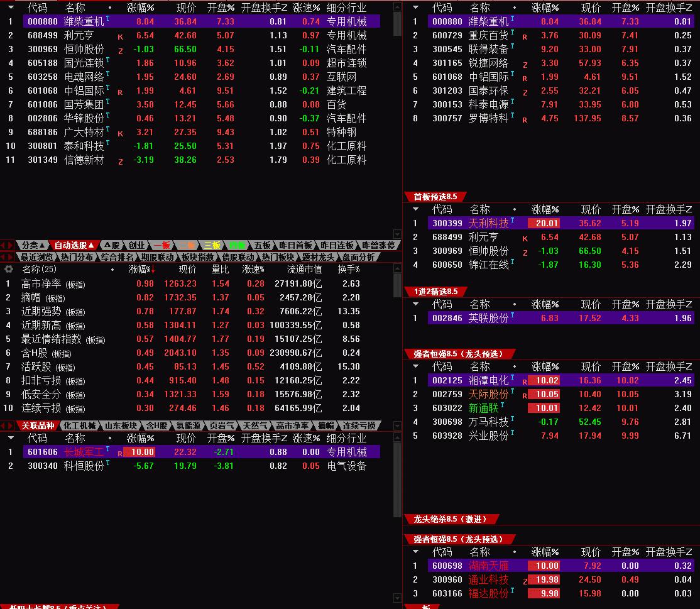The height and width of the screenshot is (609, 700).
Task: Click the T marker next to 潍柴重机 in top-left list
Action: pyautogui.click(x=107, y=18)
